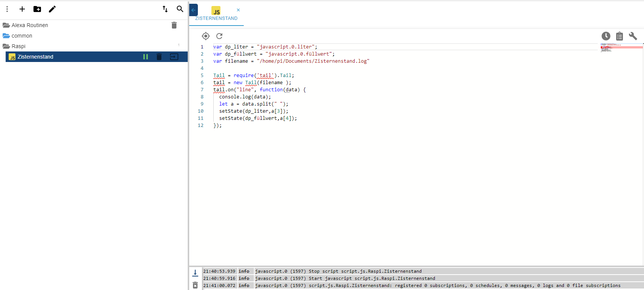Select the 'registered 0 subscriptions' log entry
Image resolution: width=644 pixels, height=290 pixels.
pos(423,285)
